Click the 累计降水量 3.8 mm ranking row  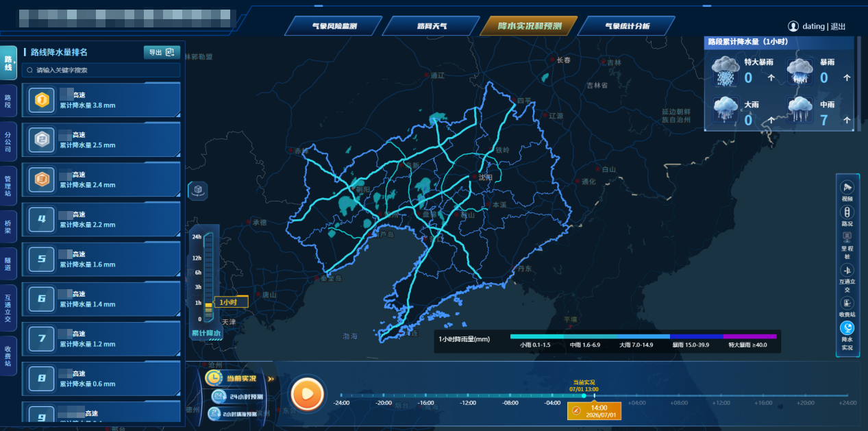click(x=101, y=101)
